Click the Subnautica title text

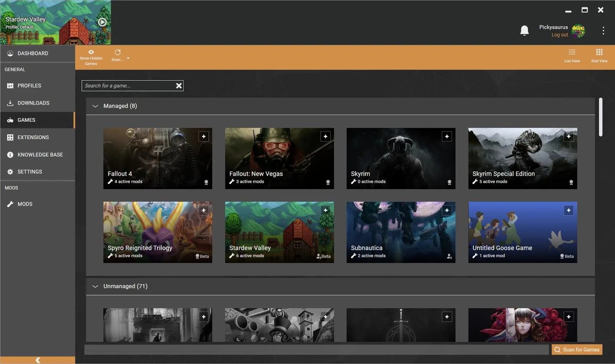tap(367, 248)
